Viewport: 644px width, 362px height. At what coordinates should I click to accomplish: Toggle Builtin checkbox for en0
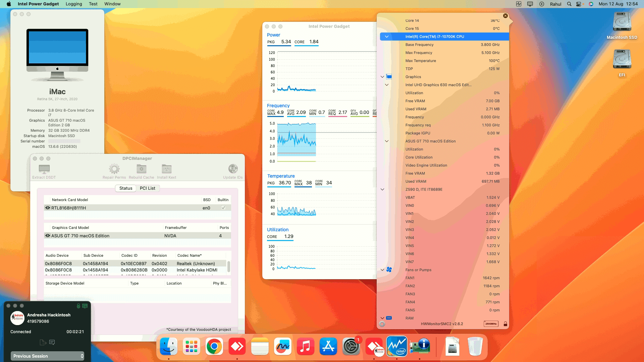(223, 208)
